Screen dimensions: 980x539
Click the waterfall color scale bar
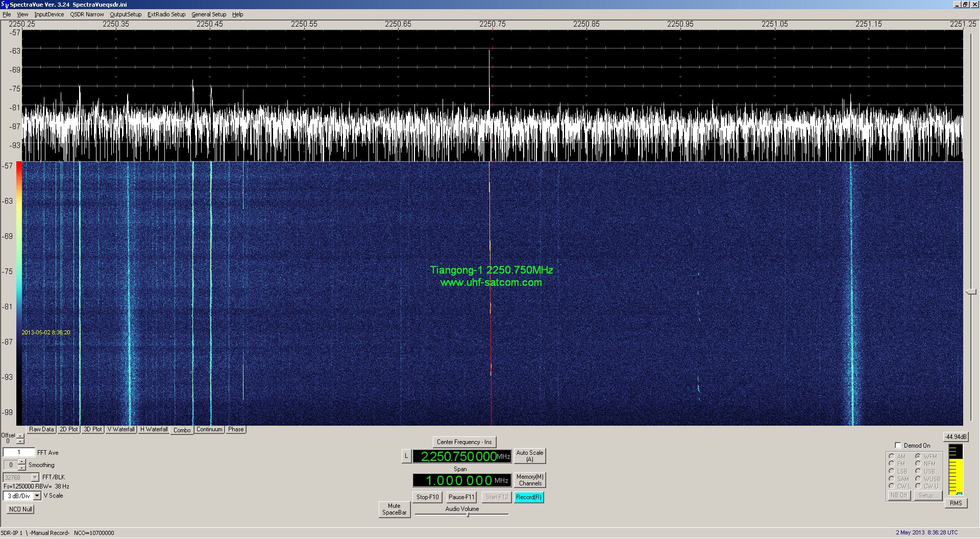point(19,293)
